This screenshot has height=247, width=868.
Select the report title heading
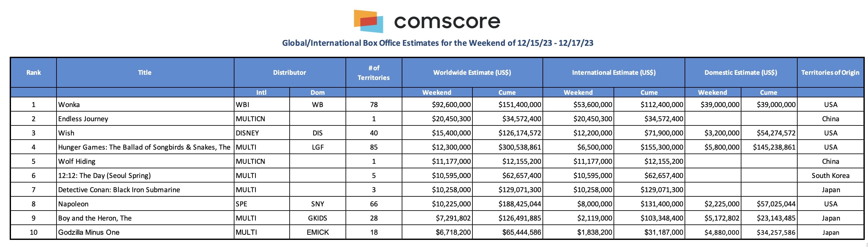coord(437,43)
